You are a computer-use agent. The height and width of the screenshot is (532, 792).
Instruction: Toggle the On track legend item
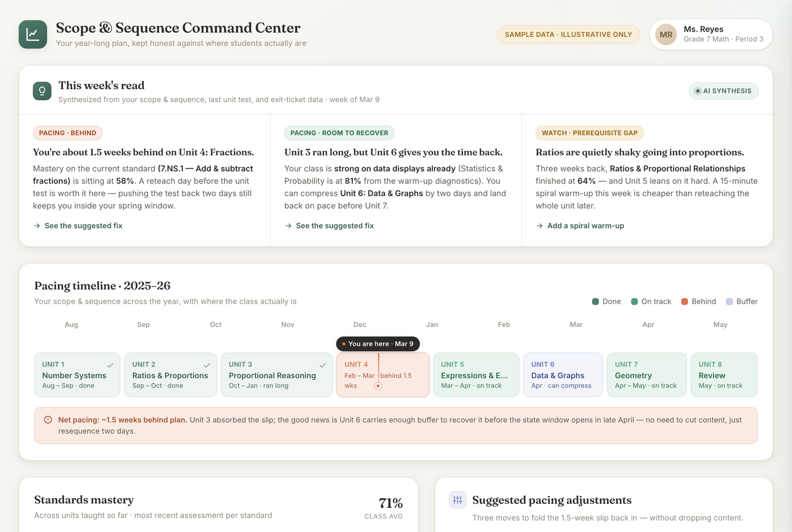(x=651, y=301)
